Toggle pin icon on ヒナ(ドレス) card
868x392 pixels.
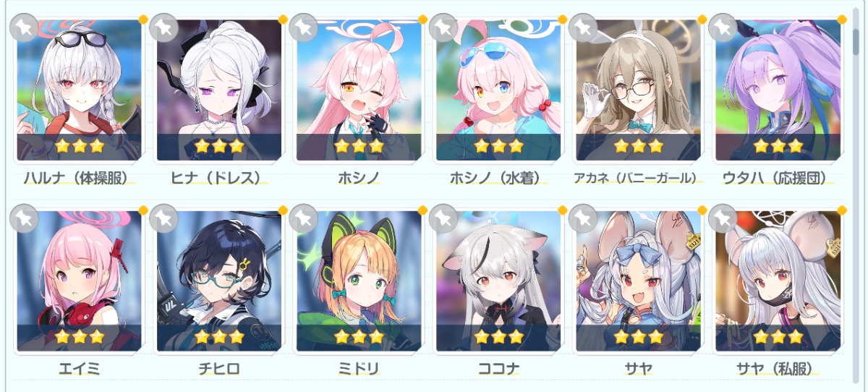click(163, 27)
